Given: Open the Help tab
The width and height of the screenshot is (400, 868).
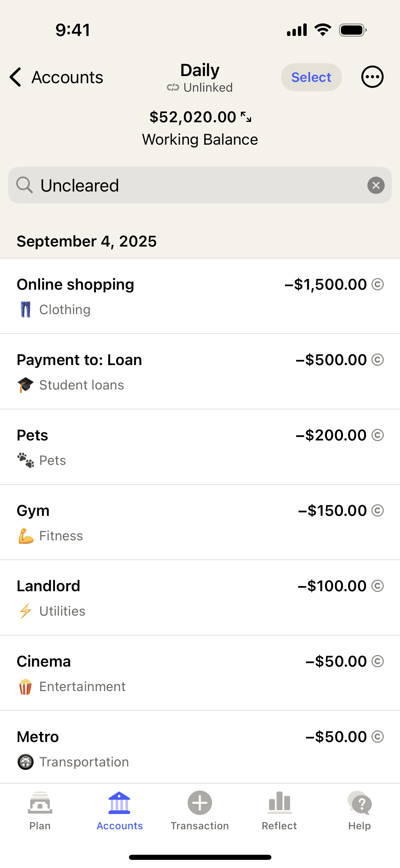Looking at the screenshot, I should click(x=359, y=810).
